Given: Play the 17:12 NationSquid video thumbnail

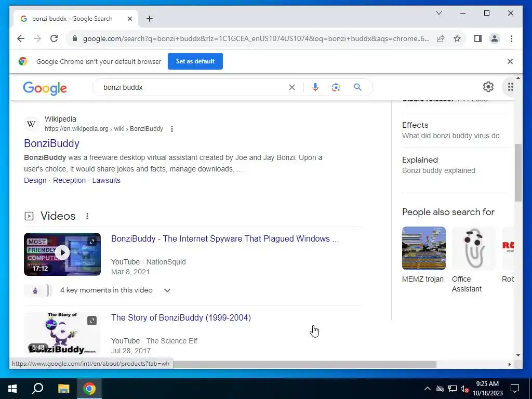Looking at the screenshot, I should [62, 254].
